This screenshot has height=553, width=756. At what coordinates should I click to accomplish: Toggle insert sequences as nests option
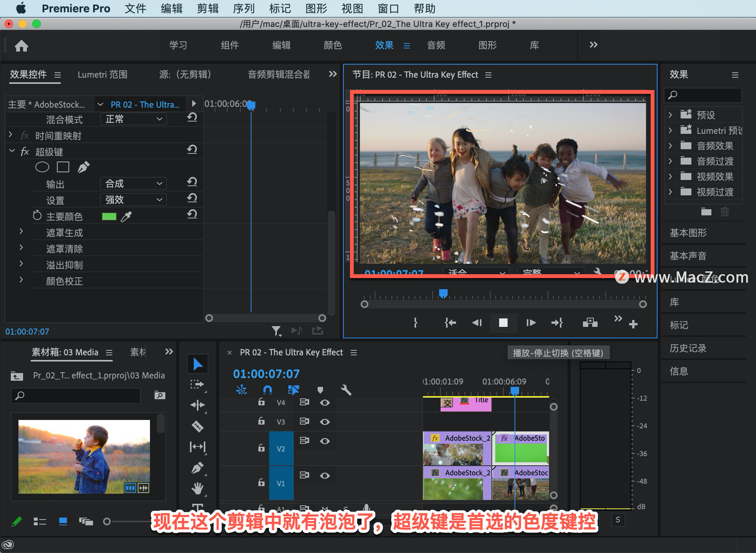[241, 390]
